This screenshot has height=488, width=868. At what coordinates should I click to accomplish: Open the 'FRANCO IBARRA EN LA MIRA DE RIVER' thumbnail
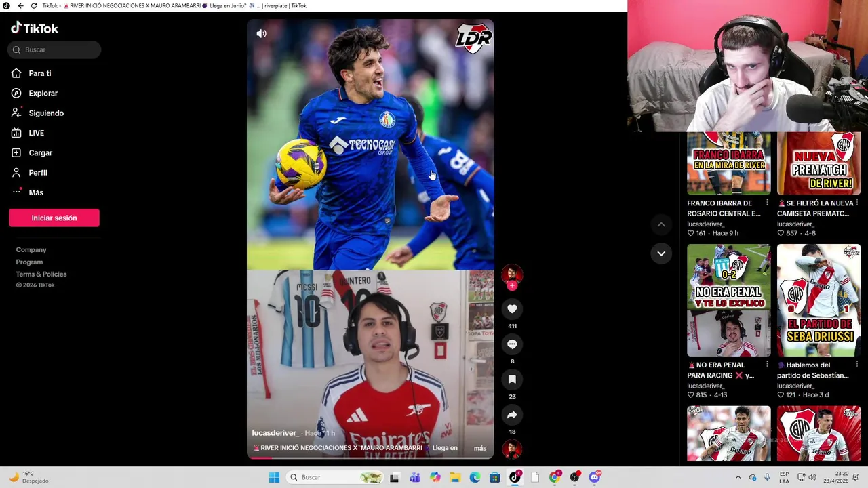(x=729, y=163)
